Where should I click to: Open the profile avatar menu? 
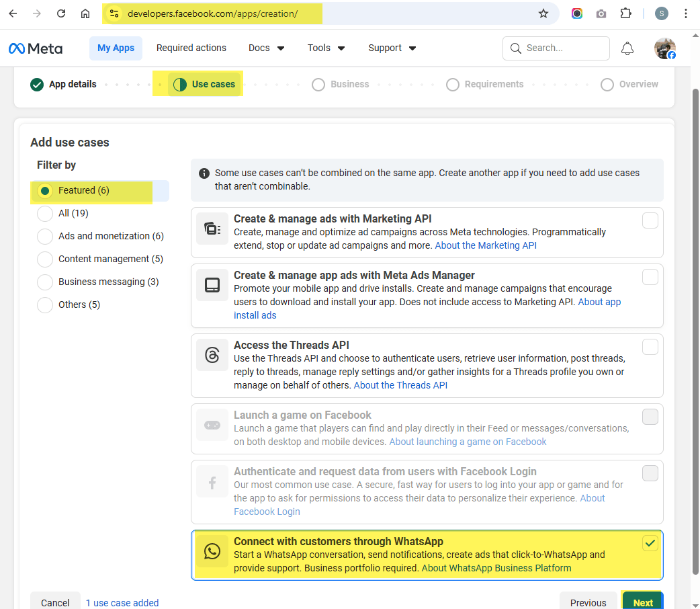pos(664,48)
